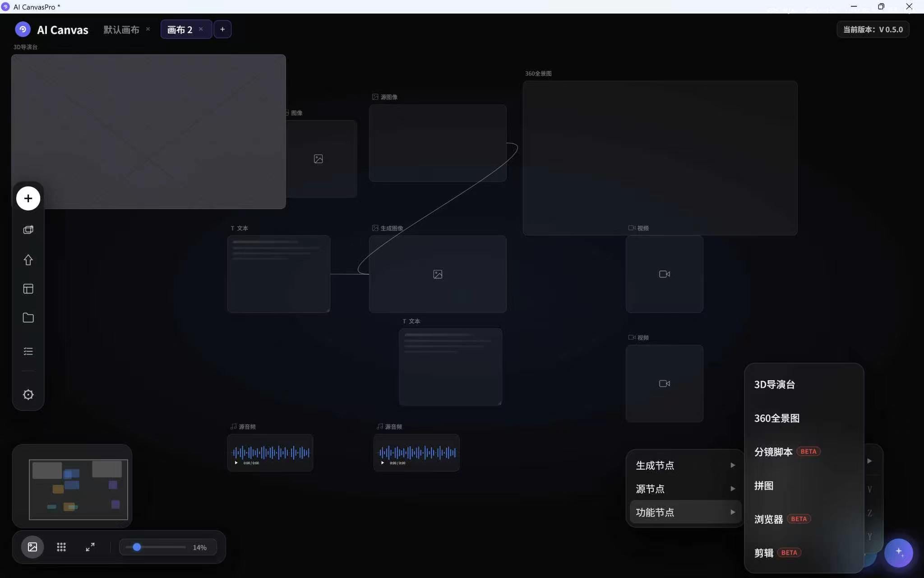Expand the 生成节点 submenu
Viewport: 924px width, 578px height.
[x=685, y=465]
